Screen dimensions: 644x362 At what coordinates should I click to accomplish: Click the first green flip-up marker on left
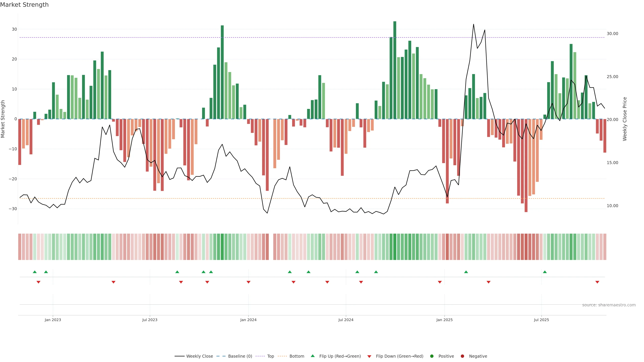tap(35, 272)
